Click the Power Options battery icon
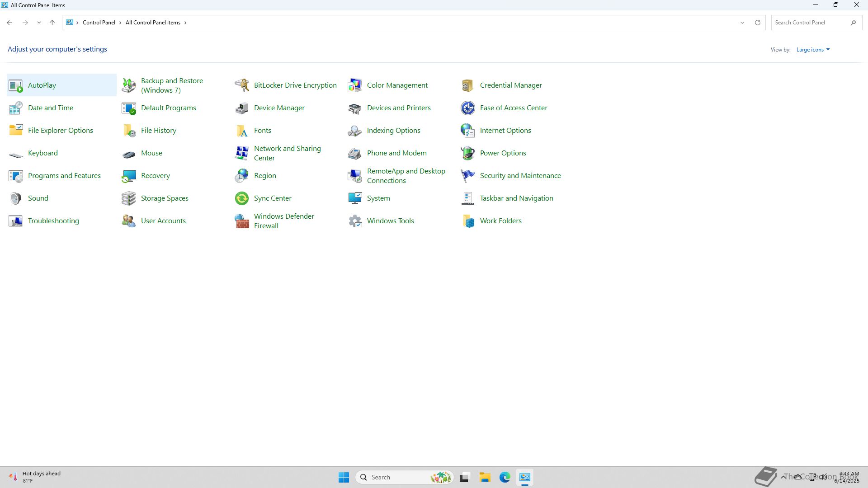The image size is (868, 488). point(468,153)
